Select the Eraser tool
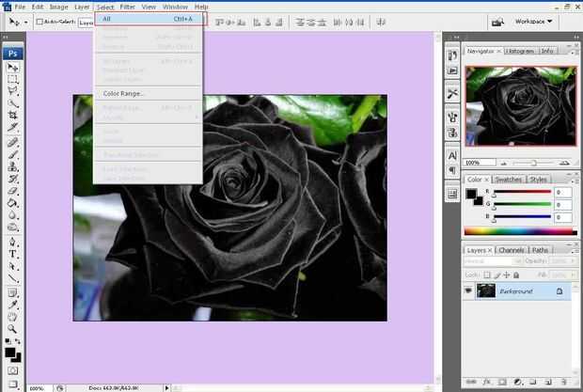Viewport: 583px width, 392px height. [12, 191]
